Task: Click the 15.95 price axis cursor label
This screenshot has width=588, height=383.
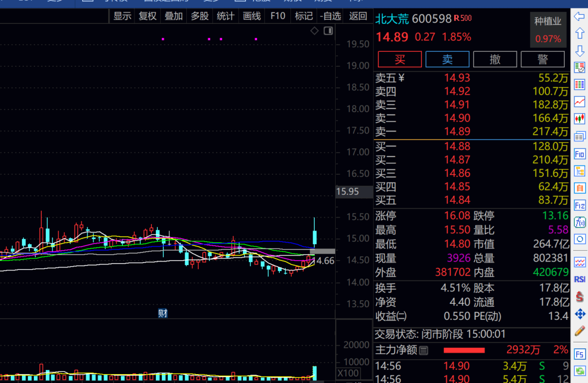Action: tap(354, 192)
